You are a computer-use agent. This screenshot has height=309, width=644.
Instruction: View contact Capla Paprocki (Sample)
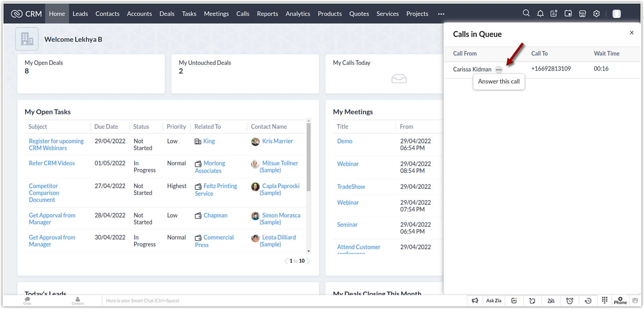click(280, 189)
